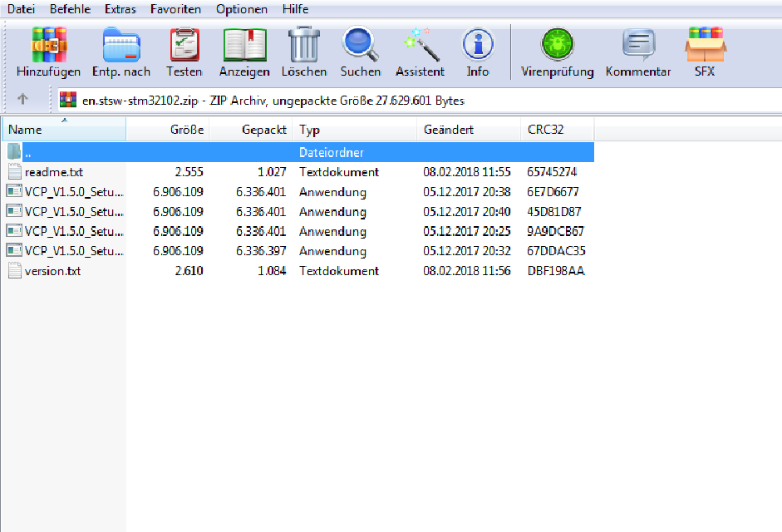
Task: Click Textdokument type in readme.txt row
Action: (339, 172)
